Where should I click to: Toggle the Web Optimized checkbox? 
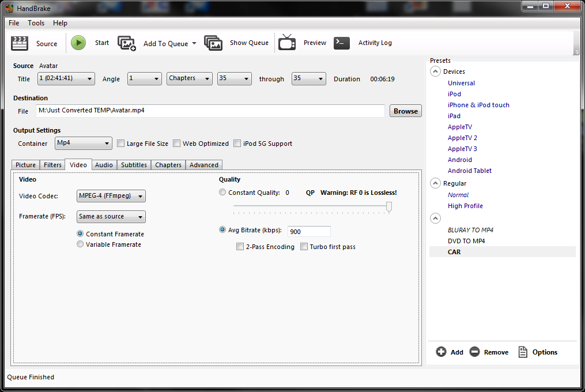(x=176, y=144)
